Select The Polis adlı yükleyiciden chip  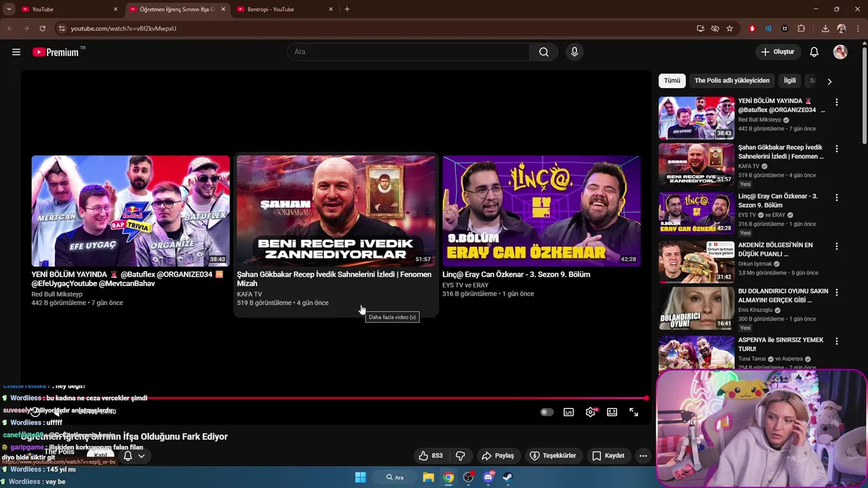click(732, 81)
